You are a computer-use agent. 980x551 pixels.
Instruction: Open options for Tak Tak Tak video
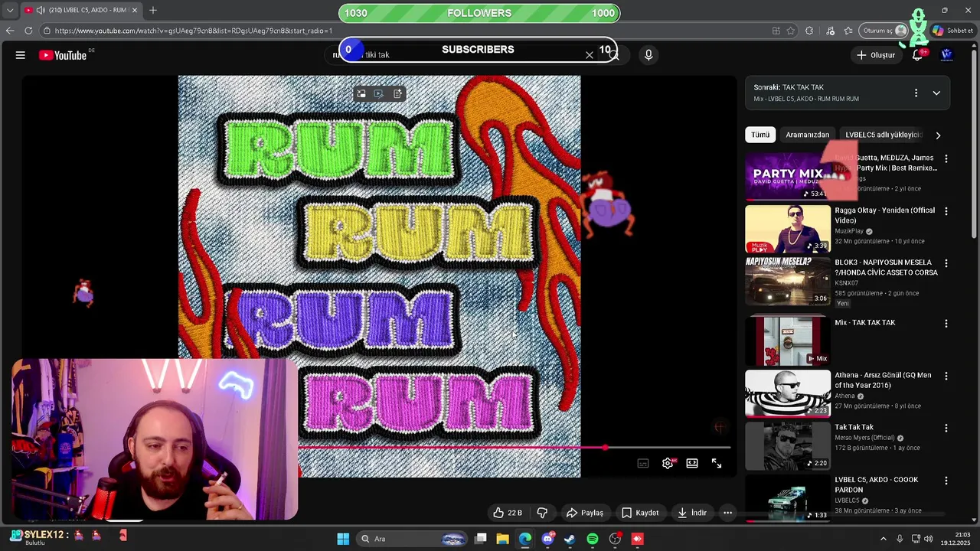[946, 429]
